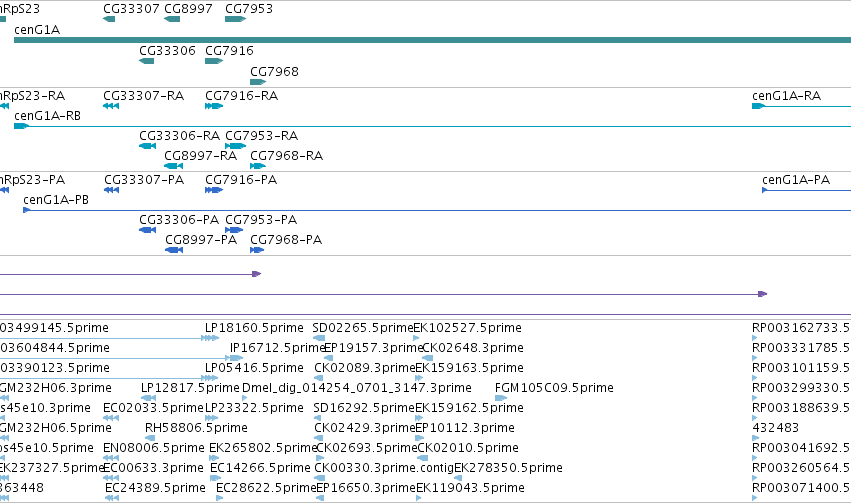Click the EP19157.3prime EST glyph
851x503 pixels.
[328, 358]
